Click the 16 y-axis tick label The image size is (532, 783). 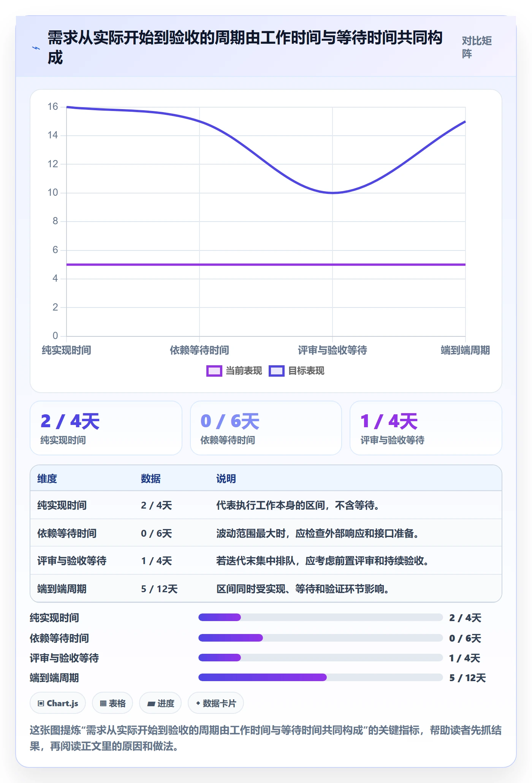pos(53,107)
